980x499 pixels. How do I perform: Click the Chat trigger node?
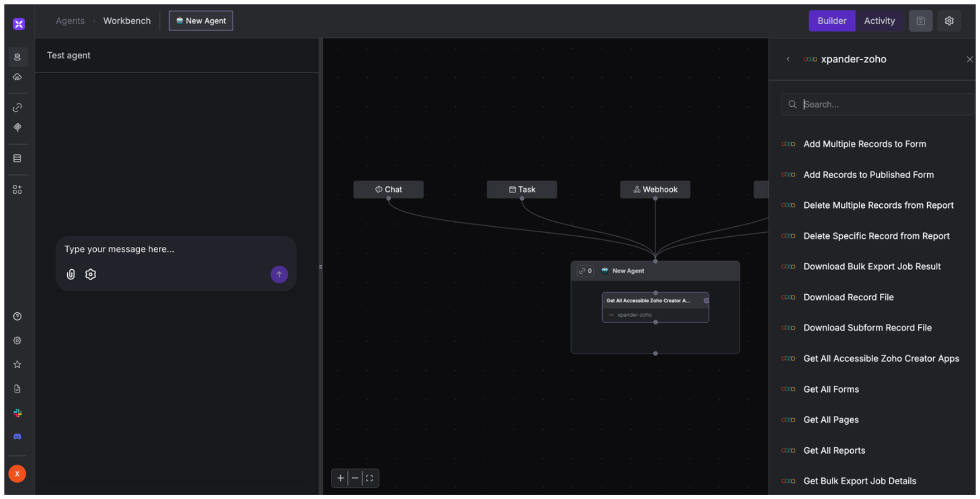[389, 189]
